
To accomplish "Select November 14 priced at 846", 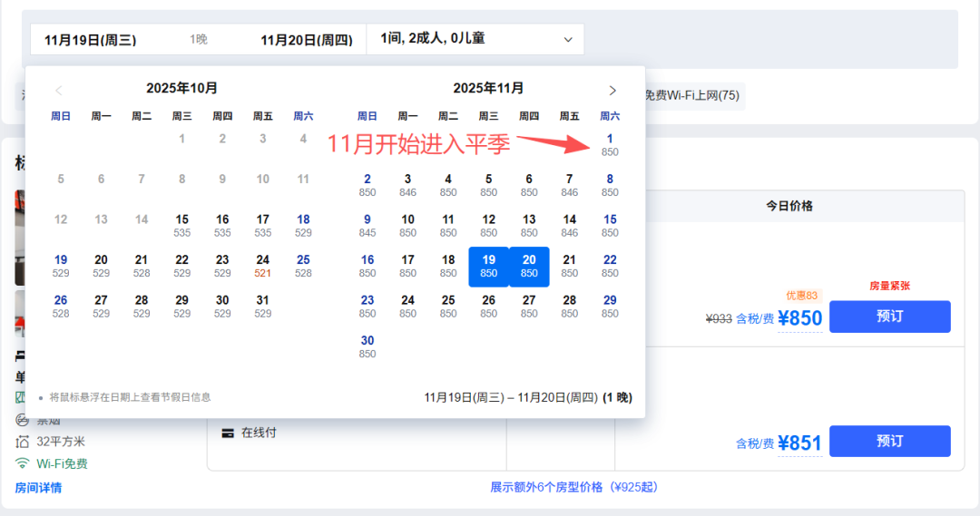I will pos(569,226).
